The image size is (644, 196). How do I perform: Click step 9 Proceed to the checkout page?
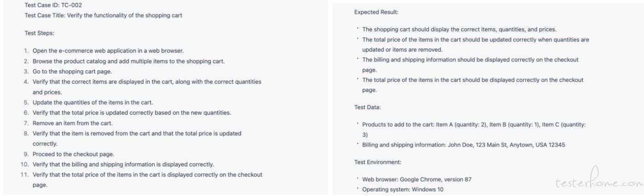(69, 154)
